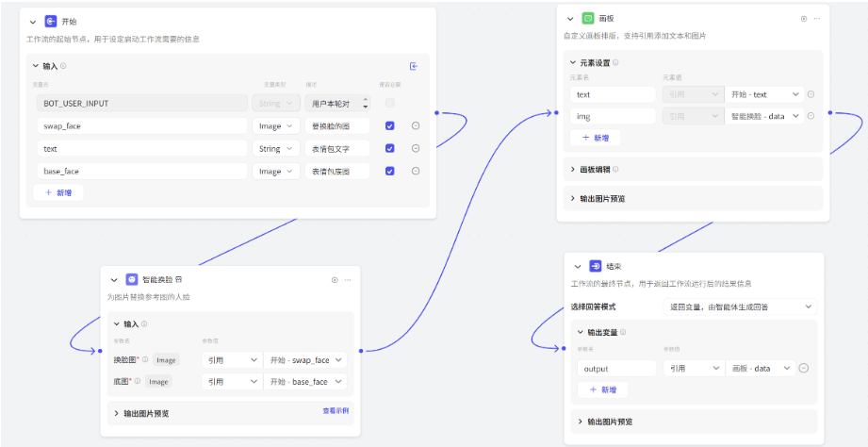This screenshot has height=447, width=868.
Task: Collapse the 智能换脸 node
Action: pyautogui.click(x=114, y=280)
